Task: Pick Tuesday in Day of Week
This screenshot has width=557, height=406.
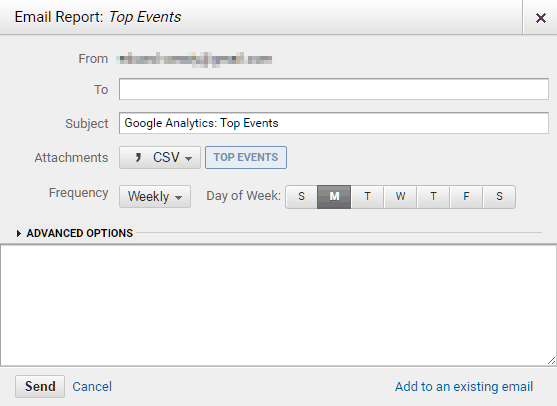Action: tap(367, 196)
